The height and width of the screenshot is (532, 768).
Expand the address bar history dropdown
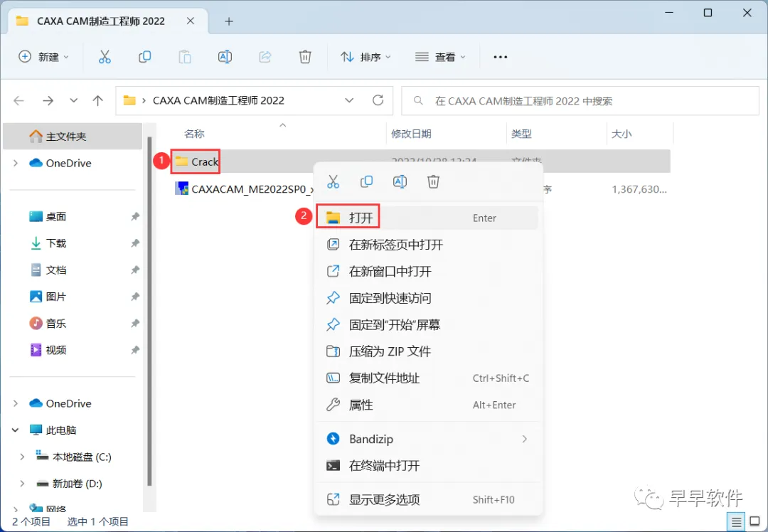(x=349, y=100)
